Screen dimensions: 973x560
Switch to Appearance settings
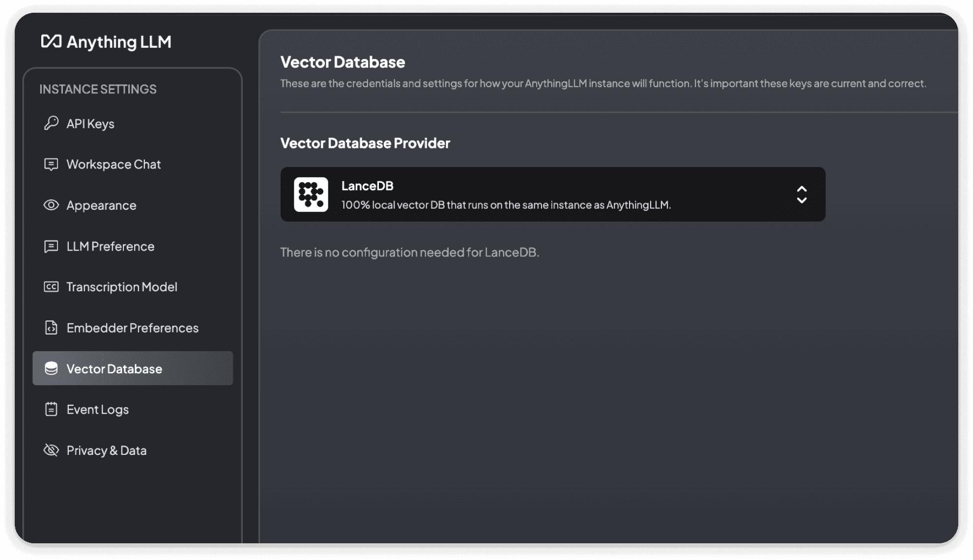(x=101, y=205)
